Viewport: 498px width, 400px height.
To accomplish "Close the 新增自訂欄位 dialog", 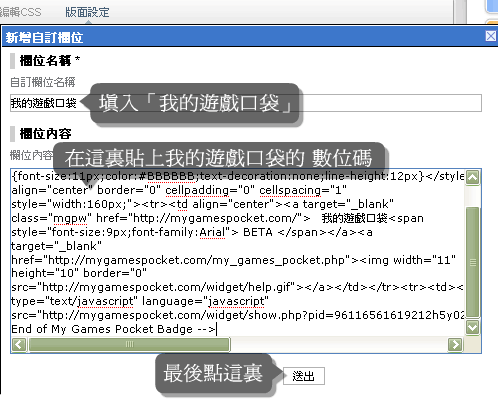I will click(x=490, y=36).
